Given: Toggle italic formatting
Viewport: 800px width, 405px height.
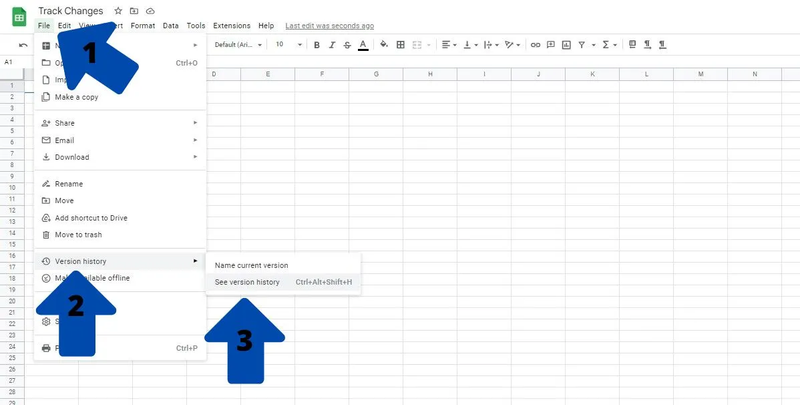Looking at the screenshot, I should point(332,45).
